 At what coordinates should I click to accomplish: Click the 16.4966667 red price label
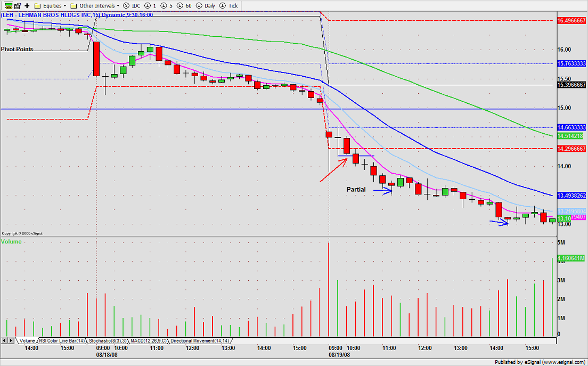571,20
